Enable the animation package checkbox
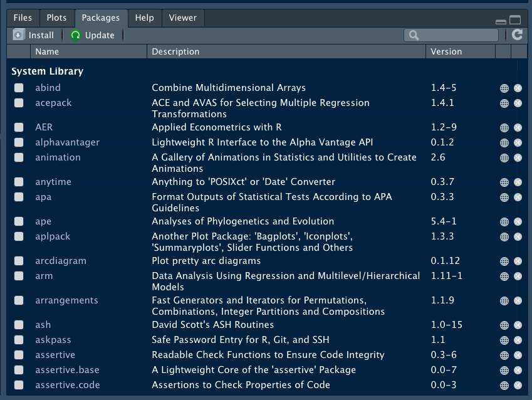Viewport: 532px width, 400px height. point(19,158)
